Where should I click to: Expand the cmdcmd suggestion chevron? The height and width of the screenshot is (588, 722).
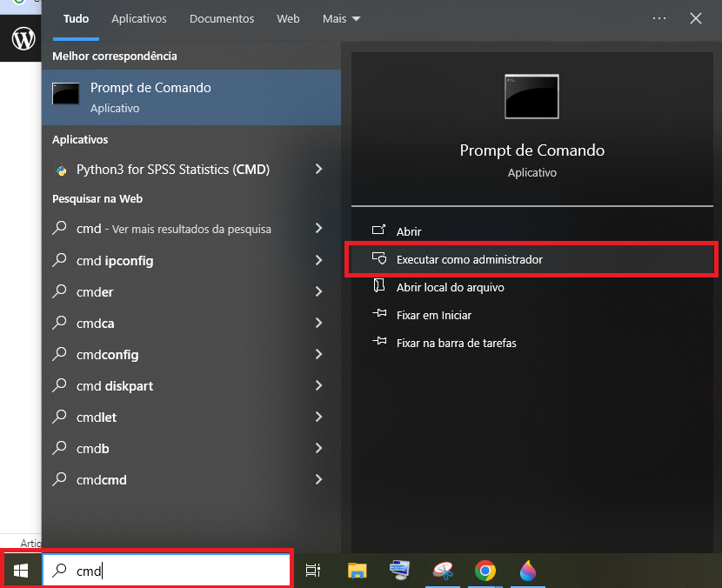pos(318,479)
